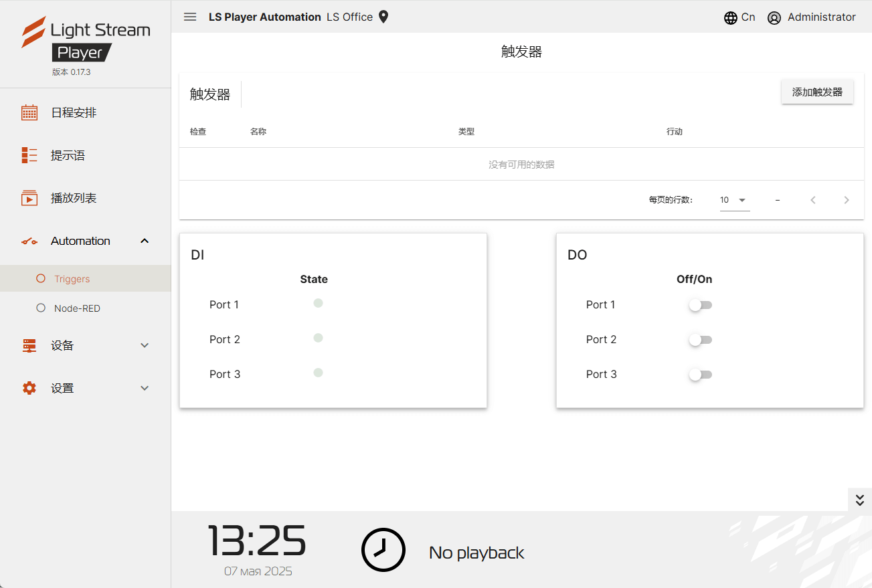Click the switch icon beside Automation
This screenshot has height=588, width=872.
[x=29, y=241]
